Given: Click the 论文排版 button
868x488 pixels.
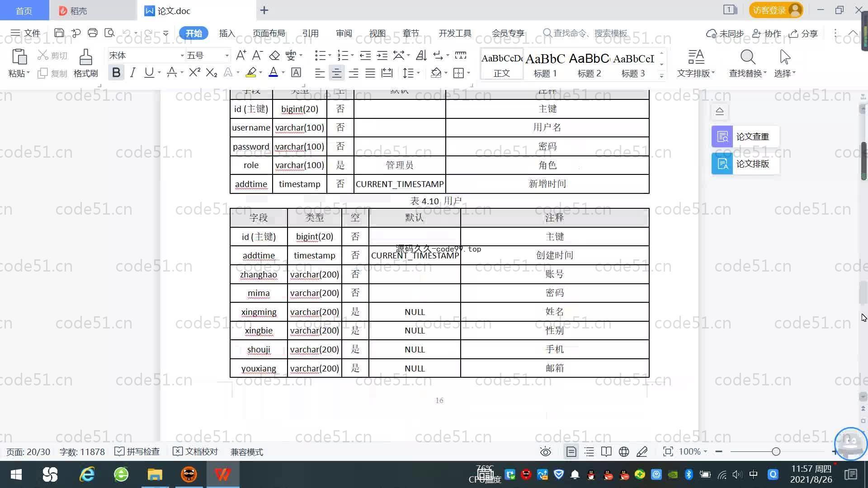Looking at the screenshot, I should pyautogui.click(x=745, y=164).
